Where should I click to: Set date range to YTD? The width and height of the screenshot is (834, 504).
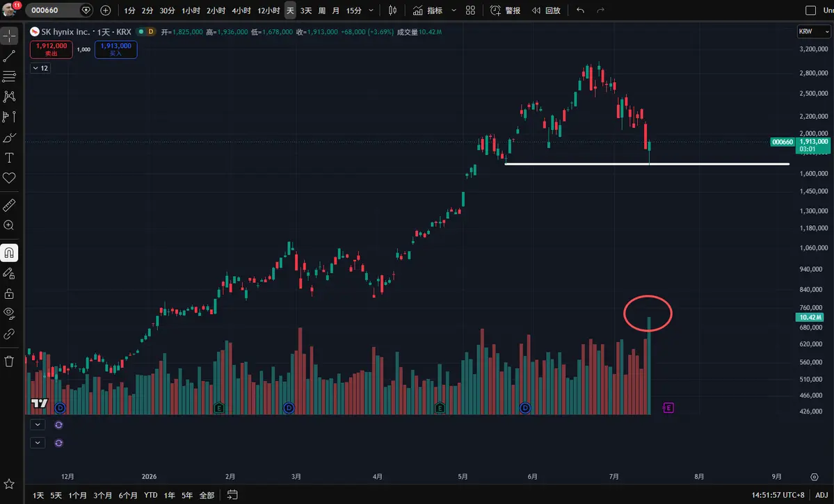[150, 495]
